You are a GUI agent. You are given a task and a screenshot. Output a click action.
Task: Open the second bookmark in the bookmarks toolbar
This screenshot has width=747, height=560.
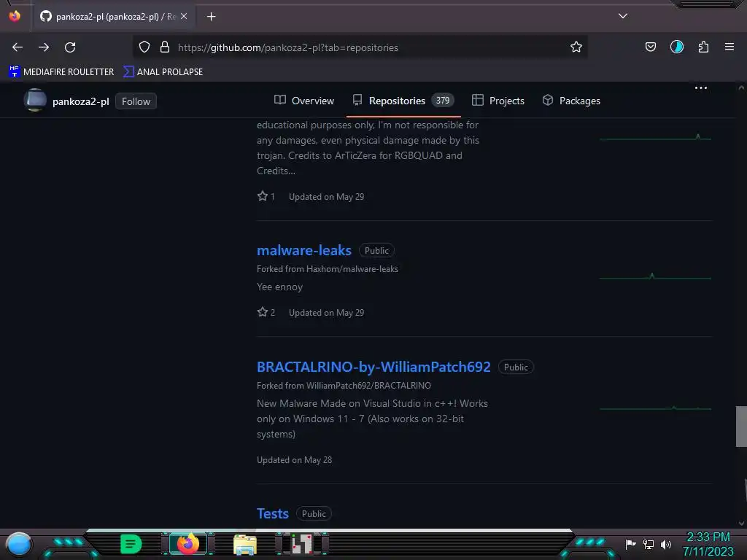click(x=163, y=72)
